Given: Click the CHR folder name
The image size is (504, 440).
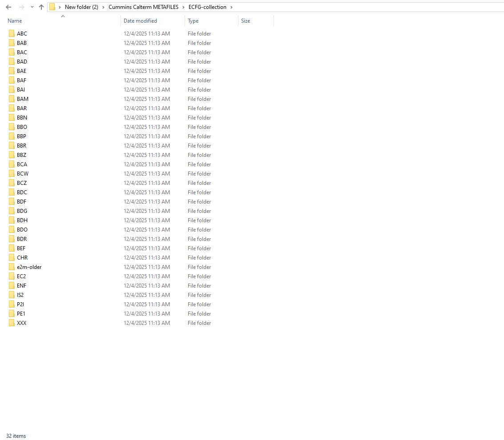Looking at the screenshot, I should pyautogui.click(x=22, y=258).
